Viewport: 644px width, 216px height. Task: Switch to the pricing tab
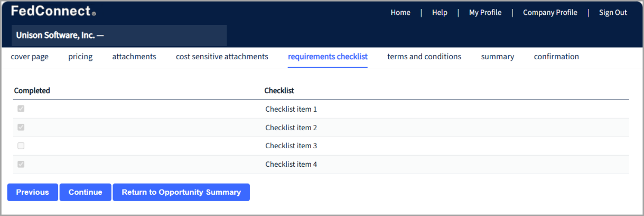coord(80,57)
